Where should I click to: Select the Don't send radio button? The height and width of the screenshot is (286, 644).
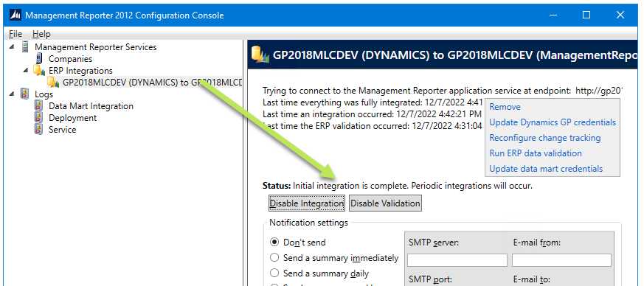[274, 242]
